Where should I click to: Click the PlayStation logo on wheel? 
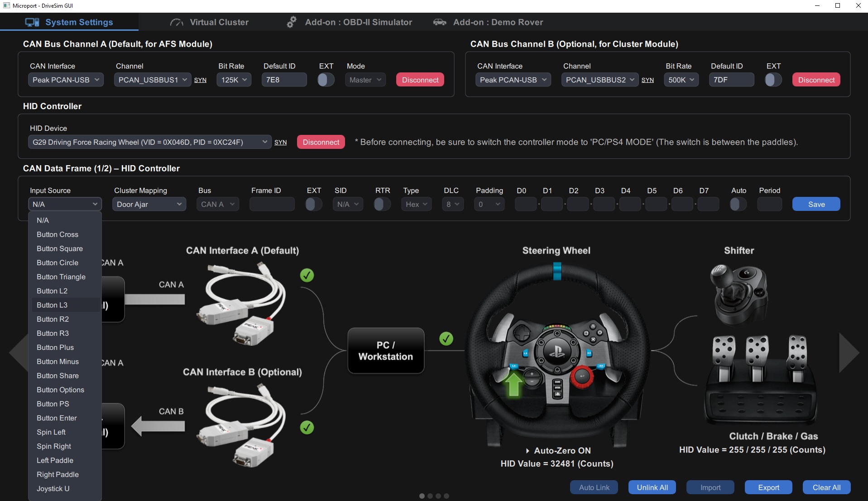[557, 352]
